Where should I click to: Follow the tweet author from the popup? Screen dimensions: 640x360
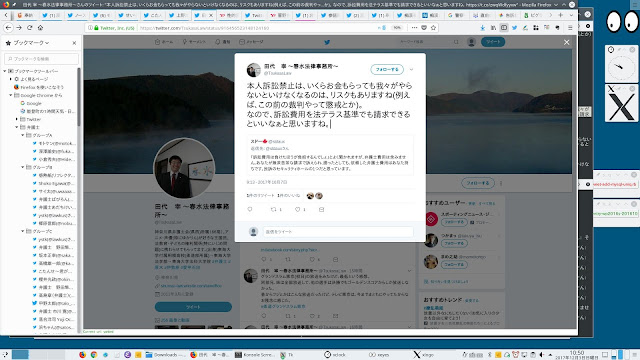387,69
